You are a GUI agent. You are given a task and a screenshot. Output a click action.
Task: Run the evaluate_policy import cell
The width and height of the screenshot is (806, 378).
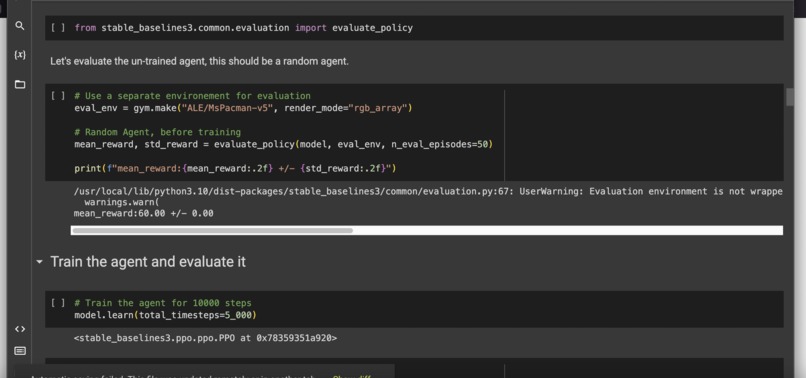[58, 28]
